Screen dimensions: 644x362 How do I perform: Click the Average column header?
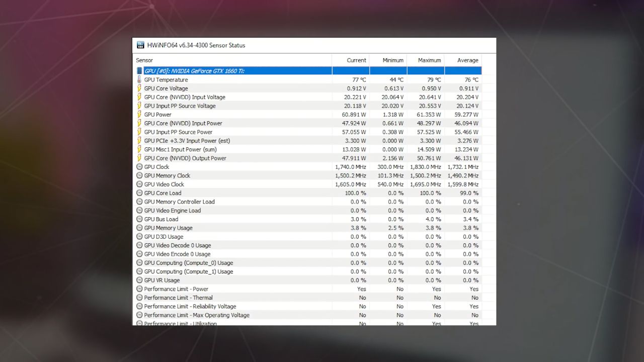(x=467, y=60)
